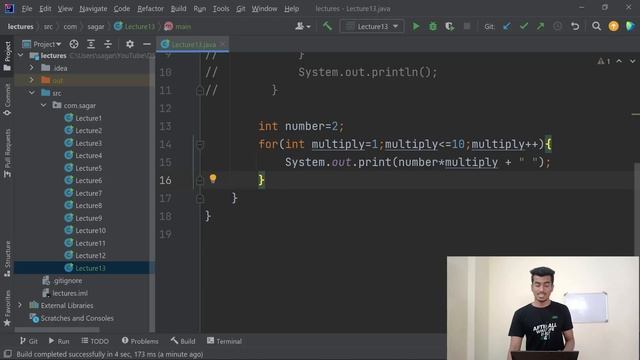
Task: Select Scratches and Consoles node
Action: coord(72,318)
